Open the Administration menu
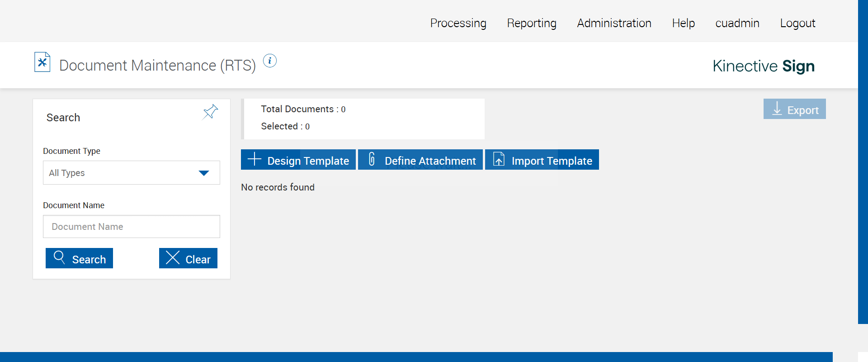The height and width of the screenshot is (362, 868). click(x=614, y=23)
